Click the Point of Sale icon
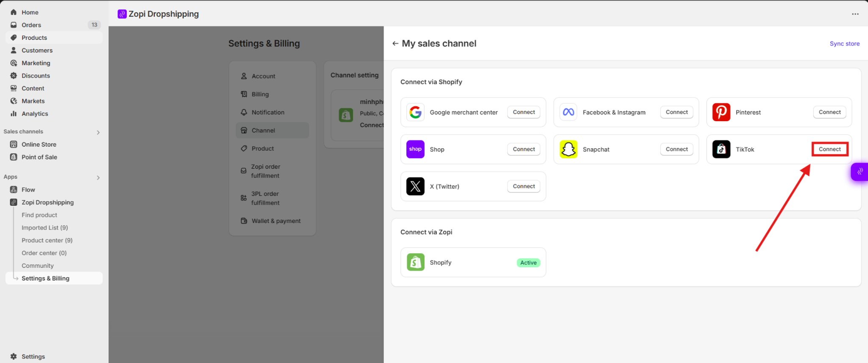Image resolution: width=868 pixels, height=363 pixels. [14, 157]
